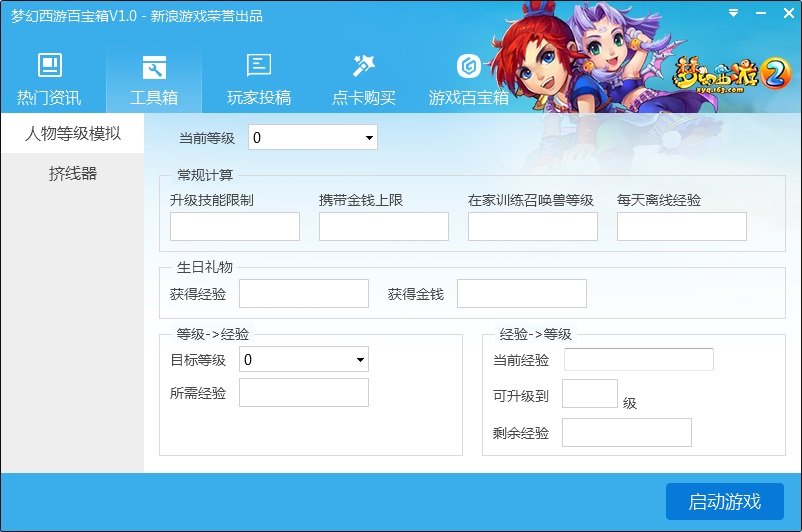
Task: Click the 生日礼物 group label
Action: click(x=205, y=267)
